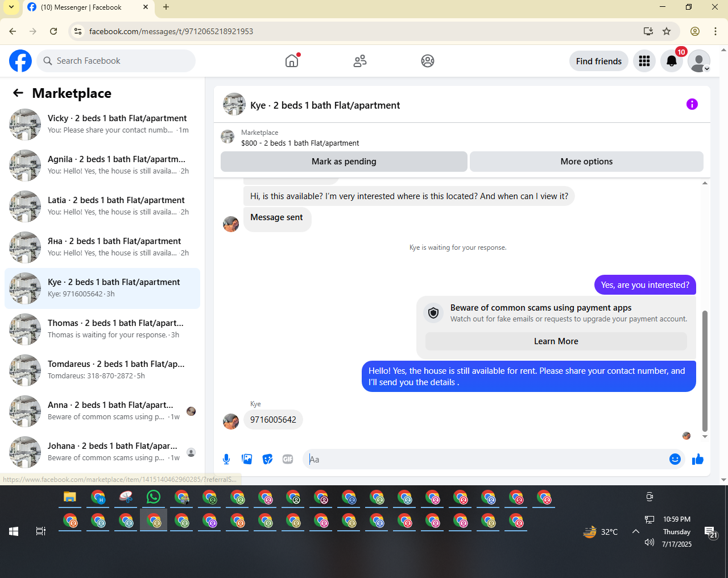Viewport: 728px width, 578px height.
Task: Open the Friends icon in top navigation
Action: (x=360, y=61)
